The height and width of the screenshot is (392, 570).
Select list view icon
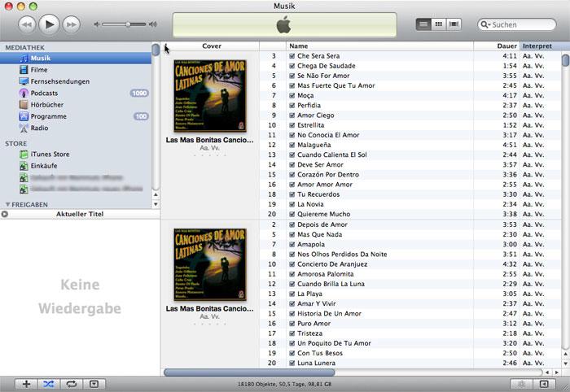tap(423, 24)
